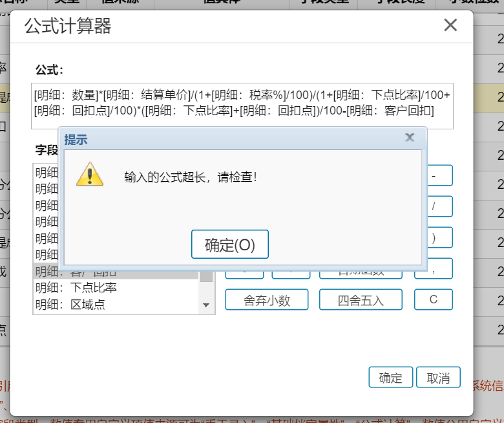Click the 四舍五入 function button

click(x=361, y=299)
